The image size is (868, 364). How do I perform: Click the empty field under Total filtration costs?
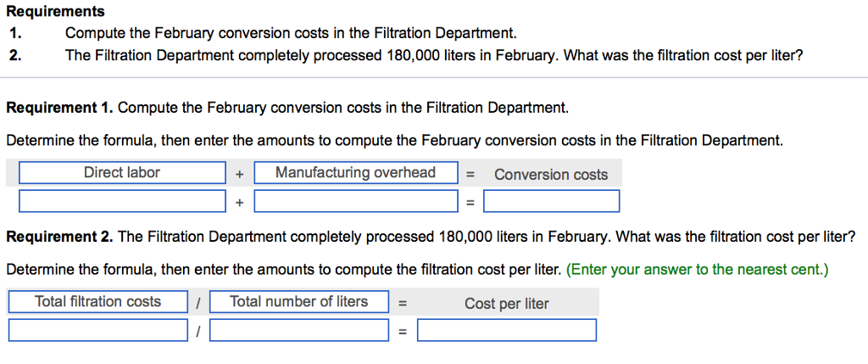click(98, 330)
